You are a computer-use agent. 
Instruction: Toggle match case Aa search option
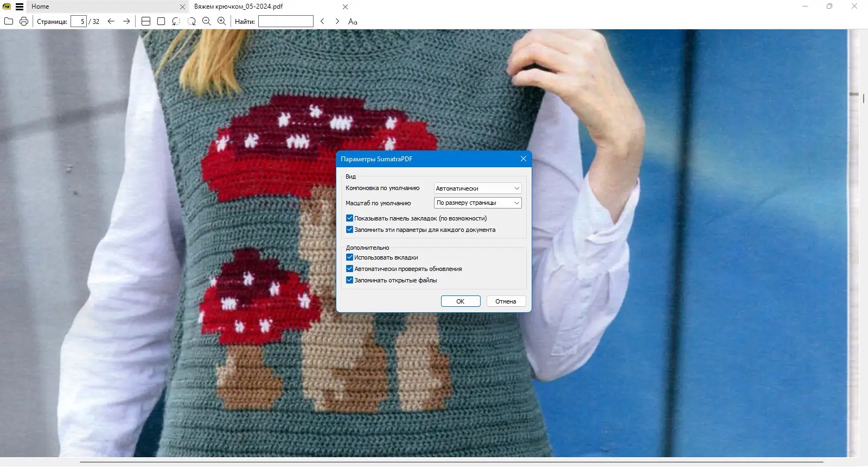[x=353, y=21]
